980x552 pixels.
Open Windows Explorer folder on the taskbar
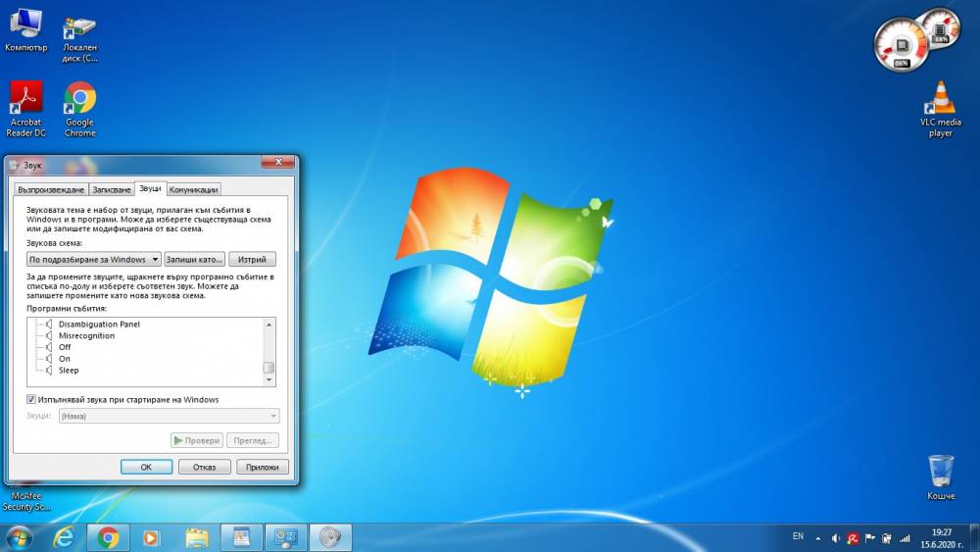pos(197,537)
